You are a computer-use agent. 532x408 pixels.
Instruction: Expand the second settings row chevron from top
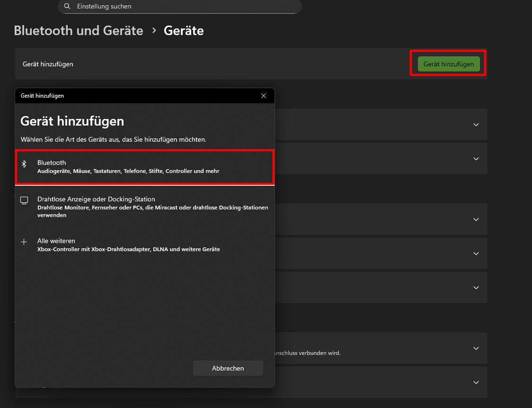[476, 159]
